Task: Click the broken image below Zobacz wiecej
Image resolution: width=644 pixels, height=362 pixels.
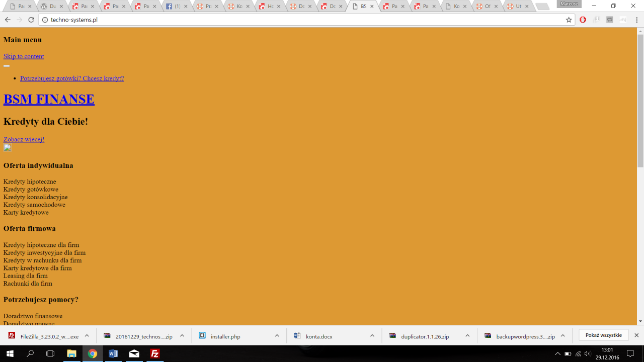Action: [7, 147]
